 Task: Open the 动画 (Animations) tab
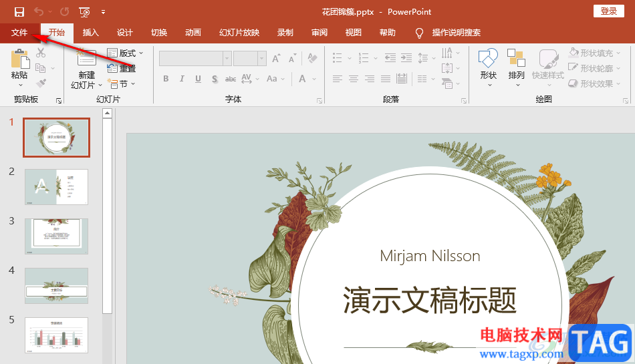pyautogui.click(x=193, y=33)
